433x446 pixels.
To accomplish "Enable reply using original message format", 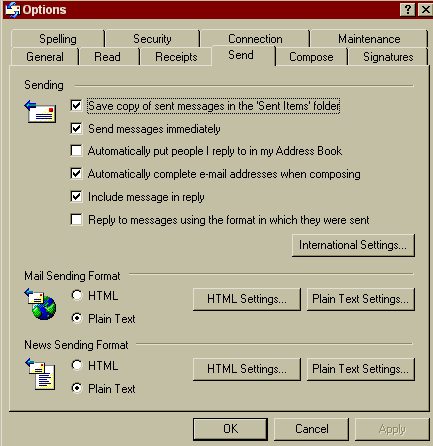I will click(x=76, y=219).
